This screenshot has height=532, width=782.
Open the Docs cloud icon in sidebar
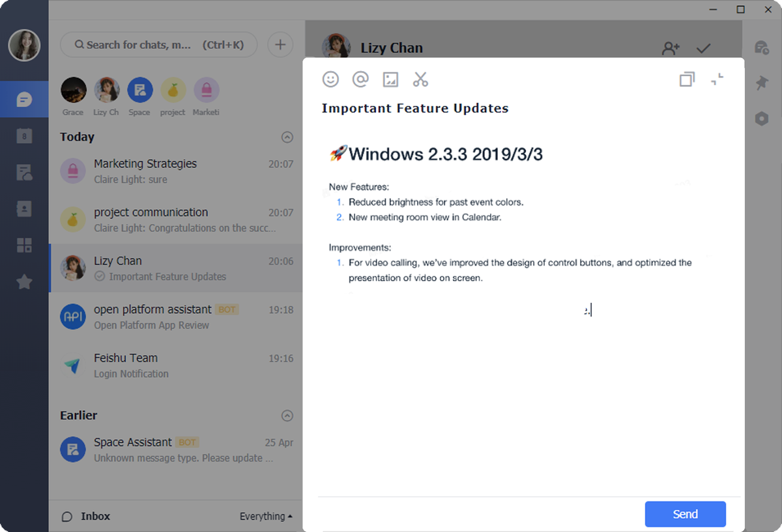tap(24, 173)
